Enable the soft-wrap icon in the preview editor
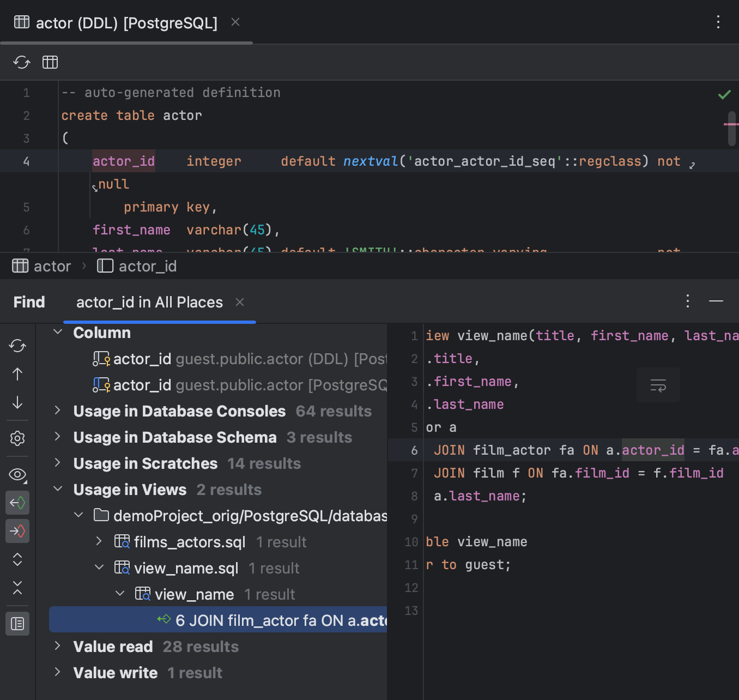The image size is (739, 700). (x=658, y=384)
